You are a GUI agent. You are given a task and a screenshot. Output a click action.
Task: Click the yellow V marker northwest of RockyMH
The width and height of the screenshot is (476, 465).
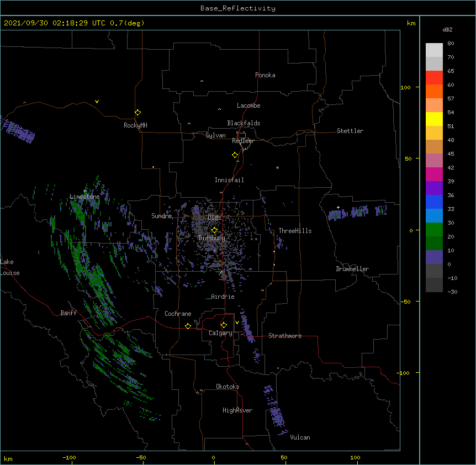pos(97,102)
